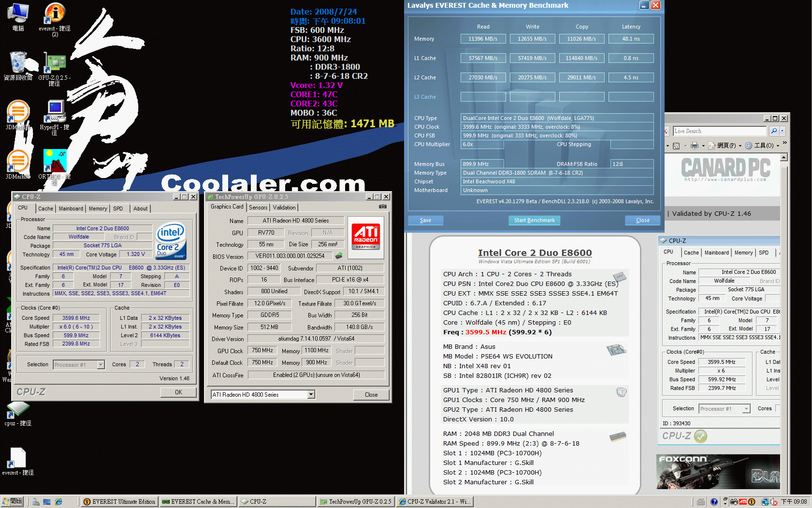Image resolution: width=812 pixels, height=508 pixels.
Task: Switch to the Cache tab in CPU-Z window
Action: (45, 209)
